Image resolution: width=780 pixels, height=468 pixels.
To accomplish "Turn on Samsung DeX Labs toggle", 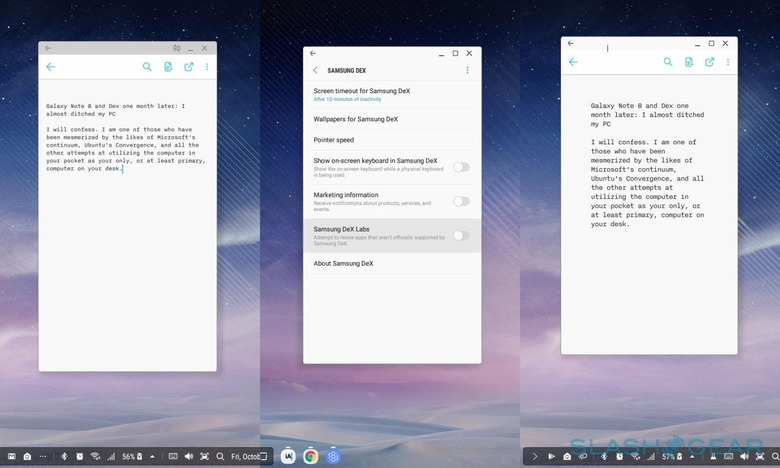I will [460, 235].
